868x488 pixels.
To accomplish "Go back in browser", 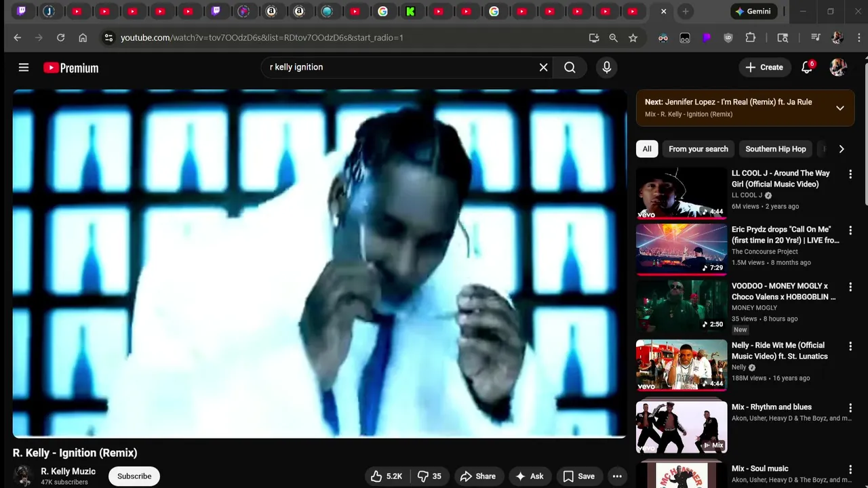I will pos(17,37).
